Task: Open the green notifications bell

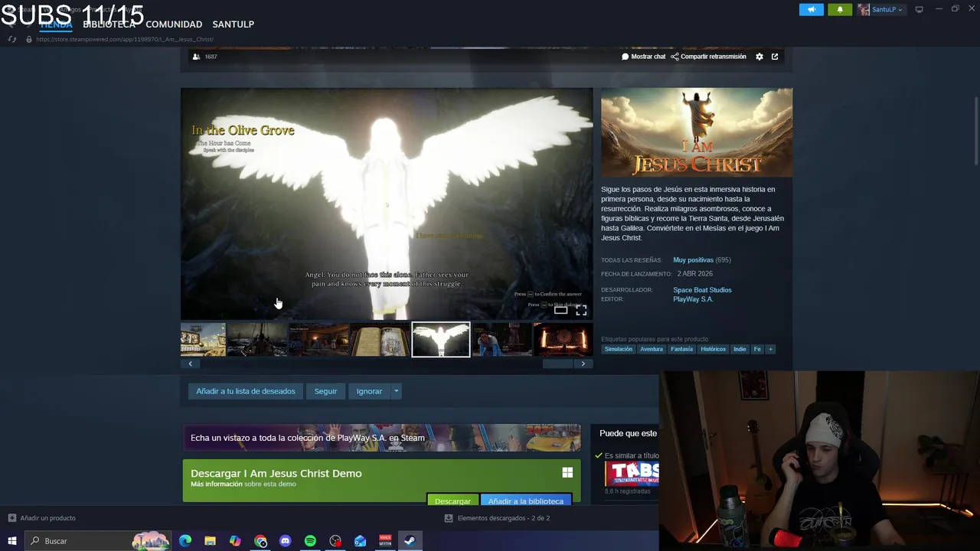Action: click(x=840, y=9)
